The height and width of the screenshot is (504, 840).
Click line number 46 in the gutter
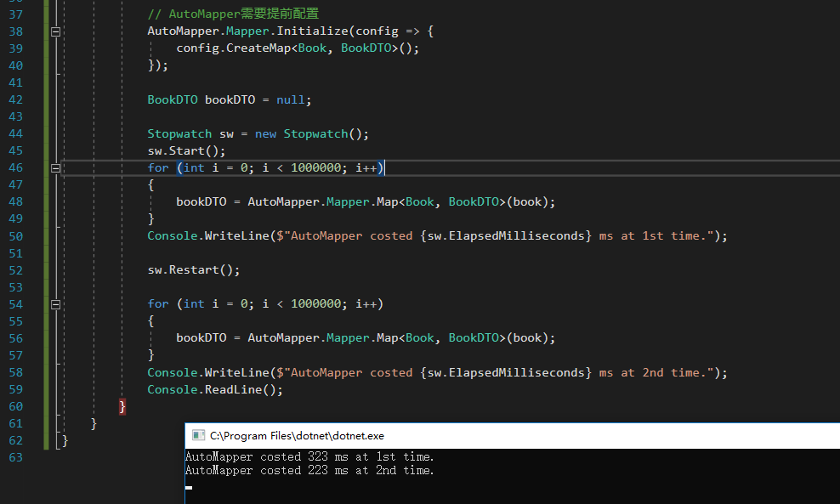point(16,167)
